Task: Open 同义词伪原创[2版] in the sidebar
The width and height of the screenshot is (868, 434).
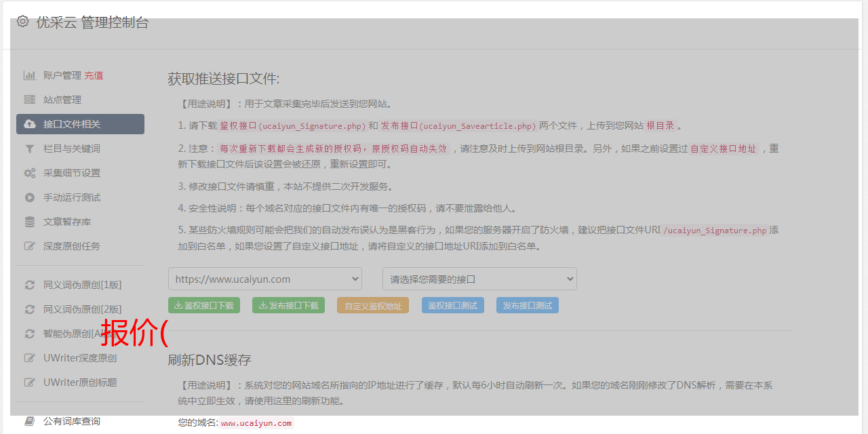Action: 82,309
